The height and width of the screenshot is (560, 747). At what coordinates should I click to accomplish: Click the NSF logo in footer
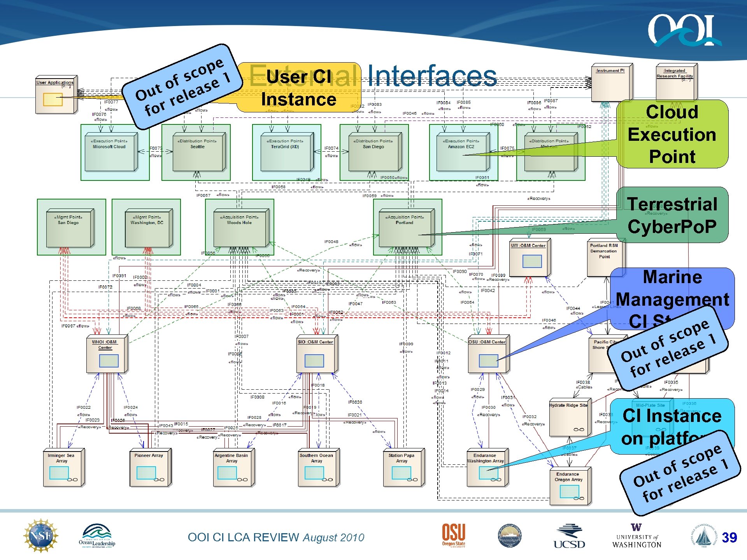[x=41, y=535]
